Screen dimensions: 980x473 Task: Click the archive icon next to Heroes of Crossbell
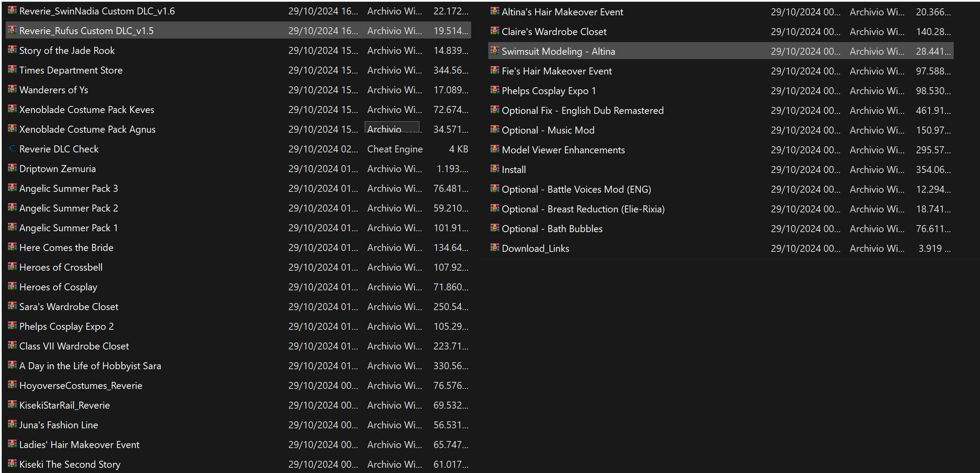coord(12,266)
